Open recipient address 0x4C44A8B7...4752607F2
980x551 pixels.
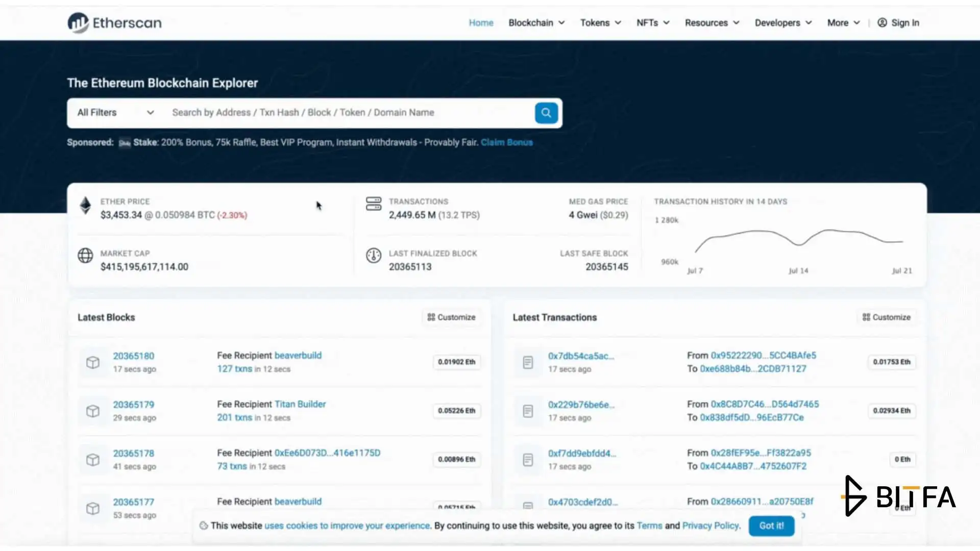click(753, 466)
